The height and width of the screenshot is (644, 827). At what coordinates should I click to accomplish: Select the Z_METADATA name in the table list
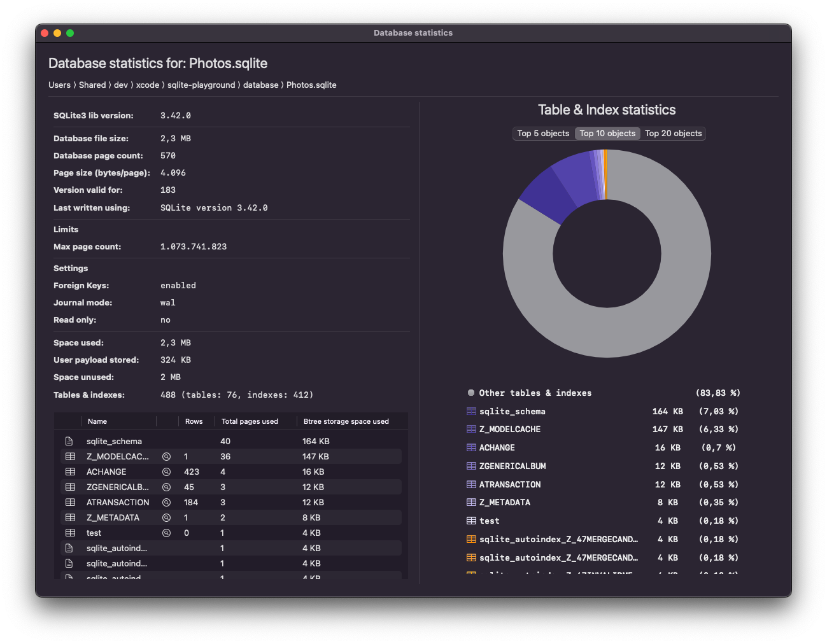113,517
